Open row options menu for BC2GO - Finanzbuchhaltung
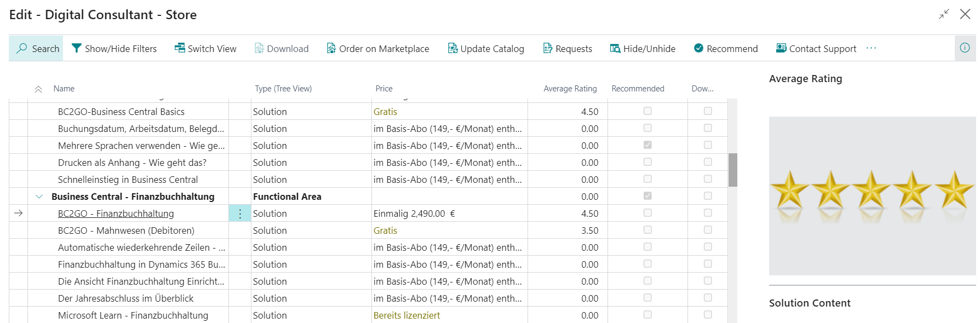Viewport: 980px width, 323px height. click(x=240, y=214)
